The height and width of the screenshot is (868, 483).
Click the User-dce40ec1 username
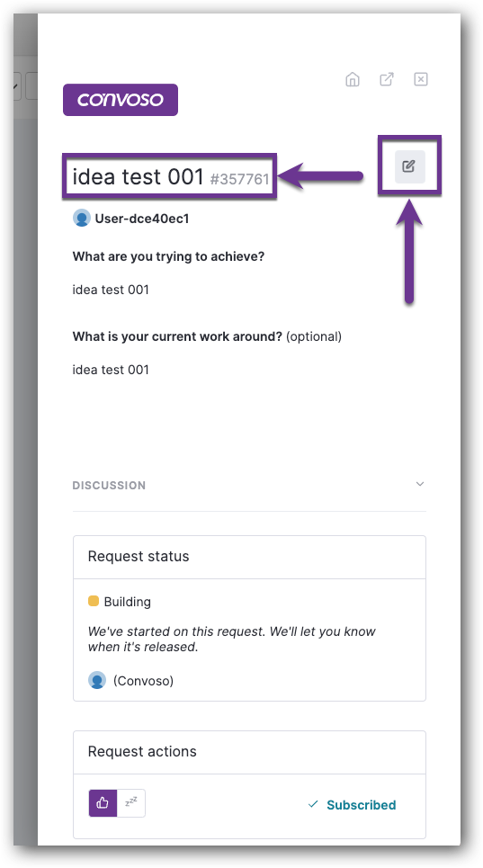(x=142, y=219)
